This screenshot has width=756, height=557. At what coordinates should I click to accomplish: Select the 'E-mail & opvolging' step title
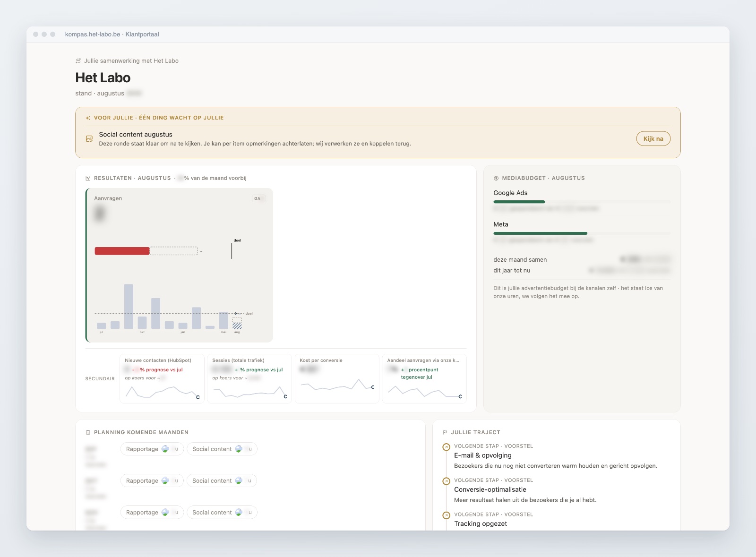(x=483, y=455)
